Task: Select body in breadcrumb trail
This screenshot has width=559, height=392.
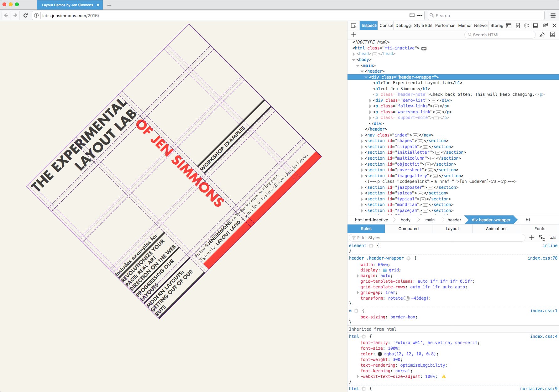Action: (x=405, y=220)
